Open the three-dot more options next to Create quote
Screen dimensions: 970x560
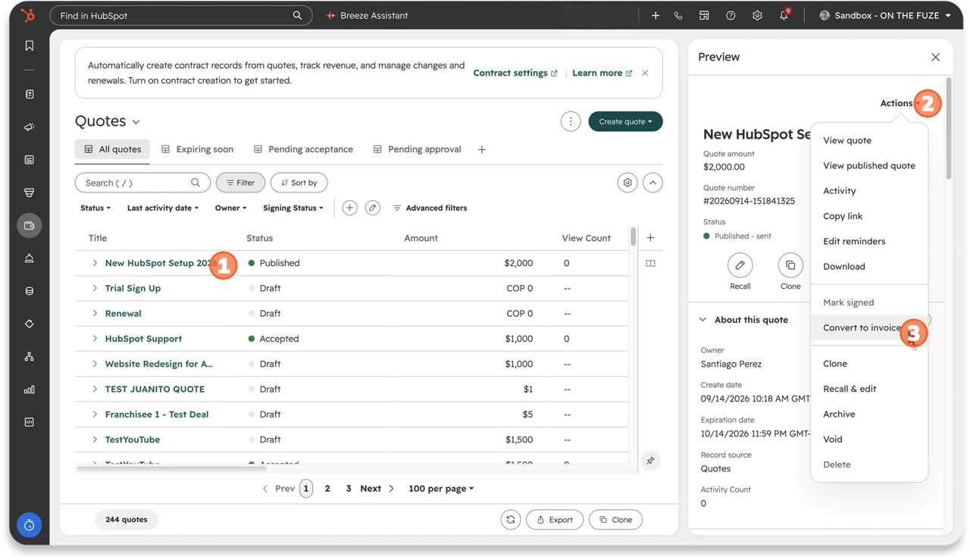[571, 121]
